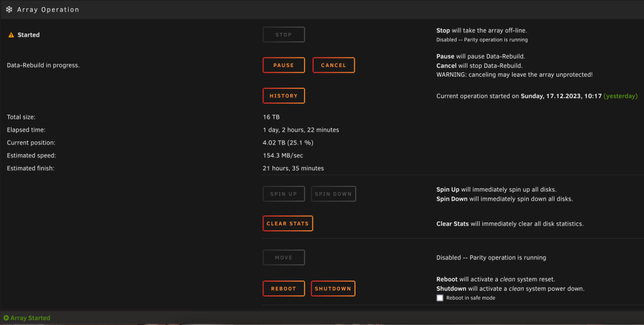Click the 'Current position:' label
Viewport: 644px width, 325px height.
31,143
